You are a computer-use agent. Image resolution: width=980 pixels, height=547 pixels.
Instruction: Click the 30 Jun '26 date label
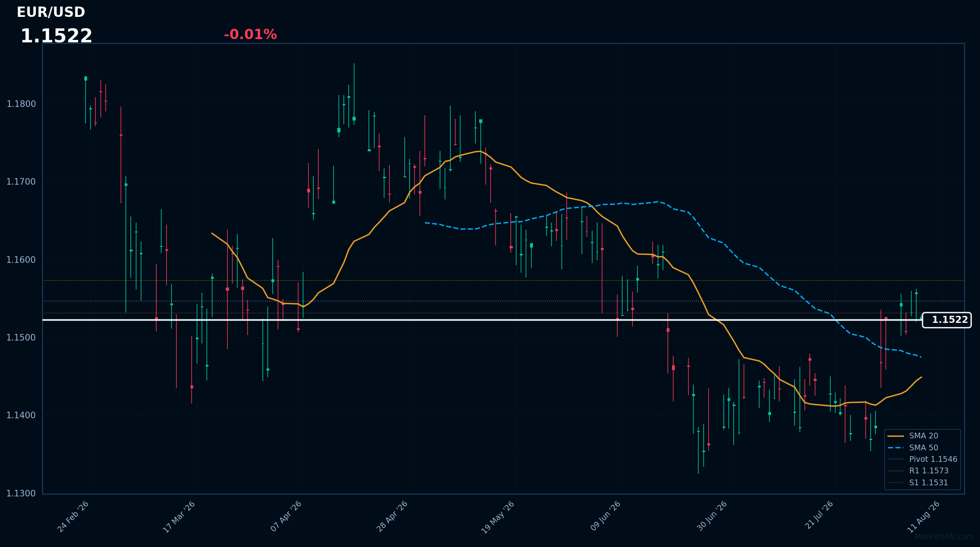point(712,517)
